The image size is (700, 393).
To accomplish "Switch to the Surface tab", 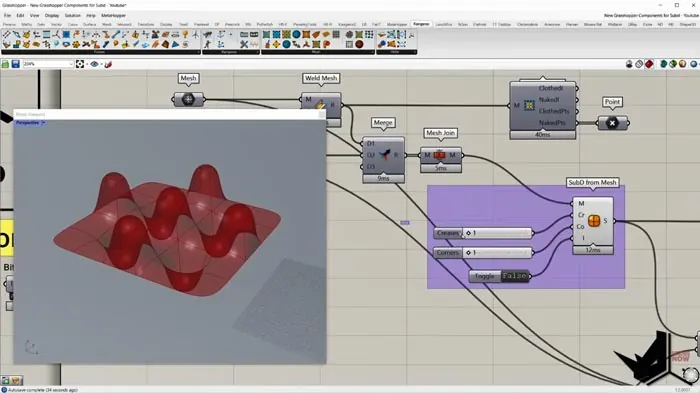I will 90,24.
